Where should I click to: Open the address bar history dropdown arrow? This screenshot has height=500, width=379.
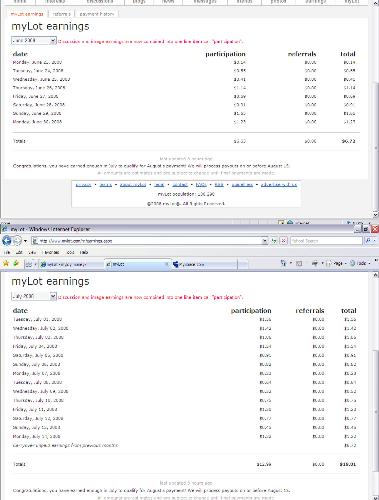(265, 241)
